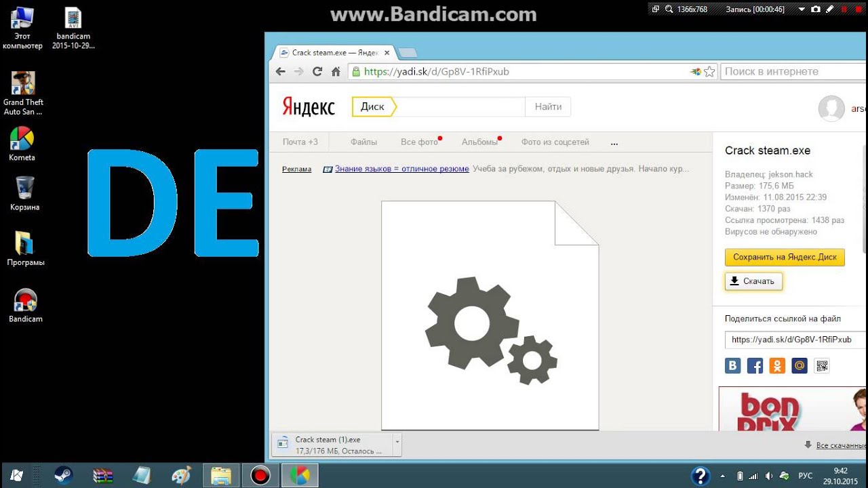Share the link via Facebook icon
868x488 pixels.
pos(755,366)
